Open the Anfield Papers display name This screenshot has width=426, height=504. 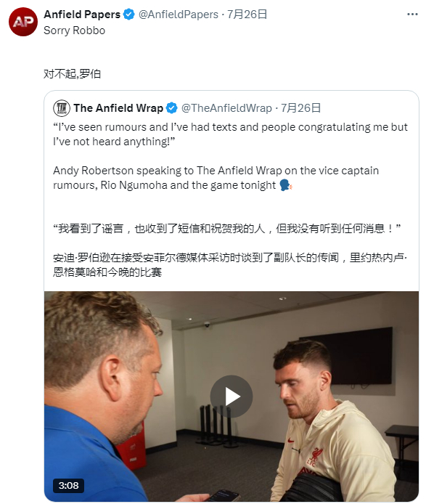82,15
